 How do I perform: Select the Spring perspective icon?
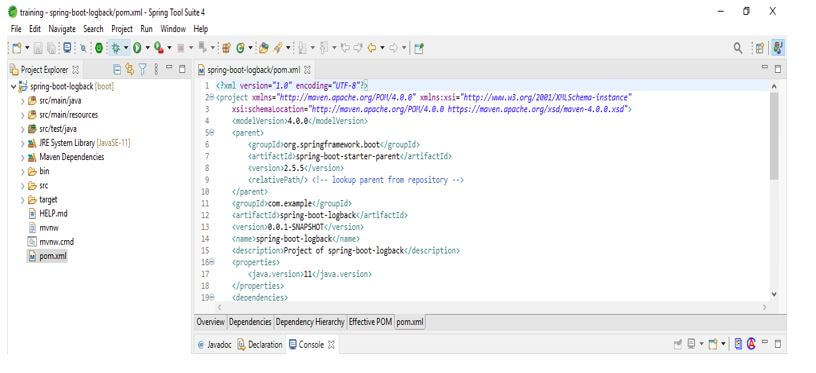(778, 48)
